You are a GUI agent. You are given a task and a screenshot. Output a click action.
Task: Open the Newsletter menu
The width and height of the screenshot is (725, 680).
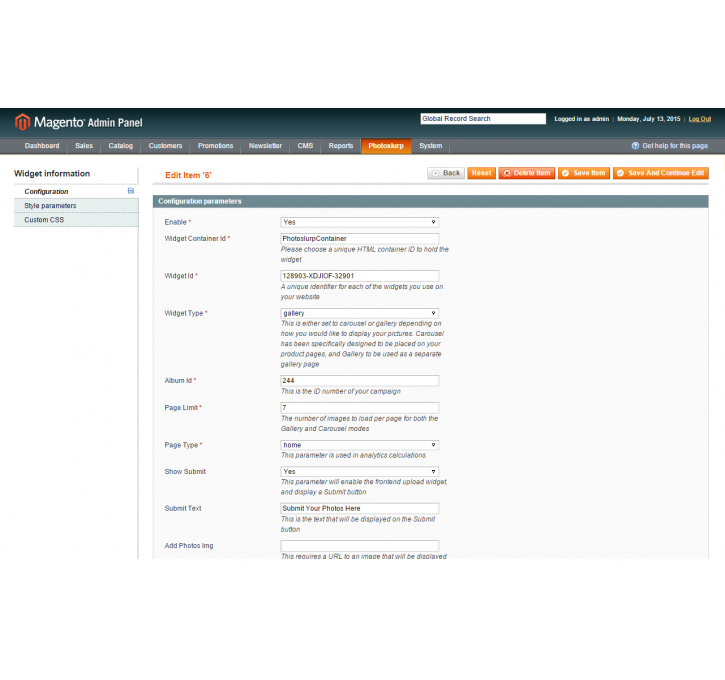pyautogui.click(x=265, y=146)
